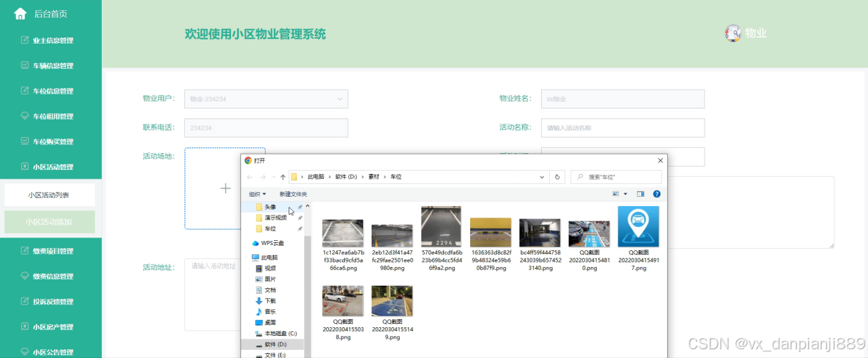Click the icon before 车位信息管理

coord(25,91)
